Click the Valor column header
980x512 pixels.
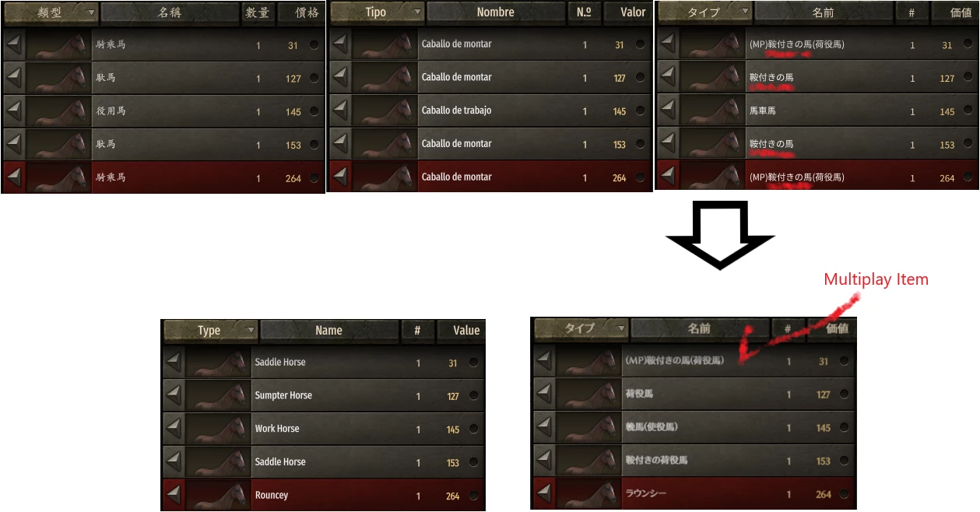(627, 12)
